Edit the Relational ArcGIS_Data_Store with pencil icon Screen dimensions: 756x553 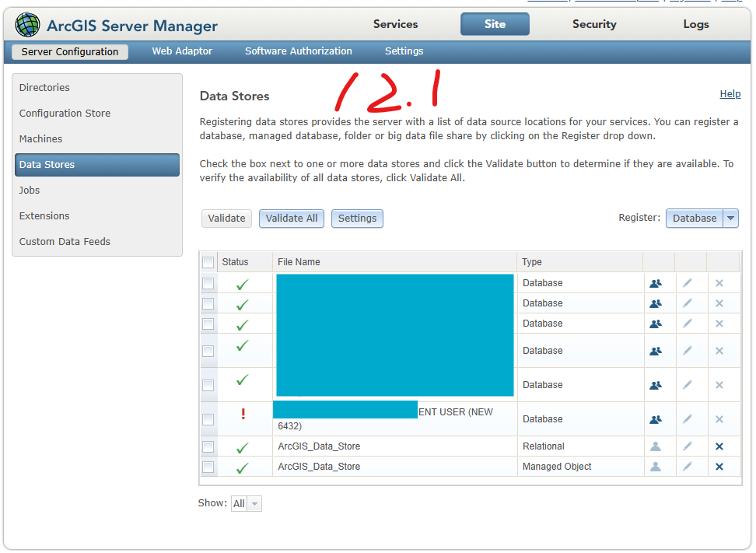point(688,446)
